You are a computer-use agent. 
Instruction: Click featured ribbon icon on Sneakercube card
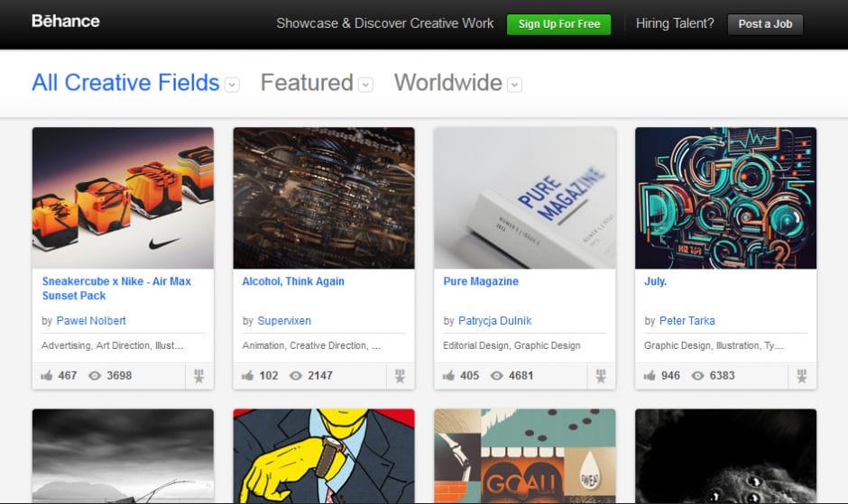click(199, 376)
